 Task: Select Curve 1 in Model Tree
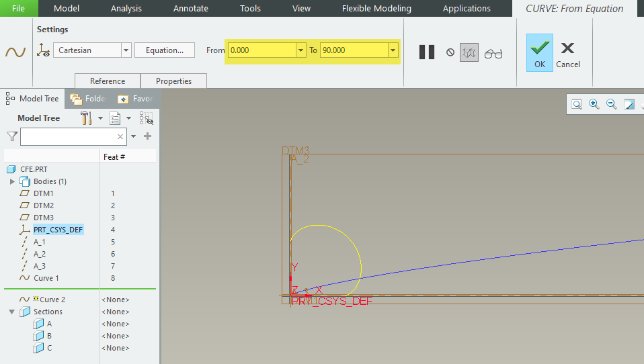46,278
